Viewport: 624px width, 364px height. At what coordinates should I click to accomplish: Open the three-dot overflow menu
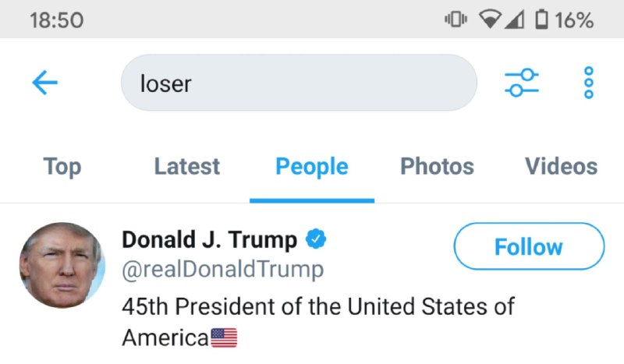(589, 83)
